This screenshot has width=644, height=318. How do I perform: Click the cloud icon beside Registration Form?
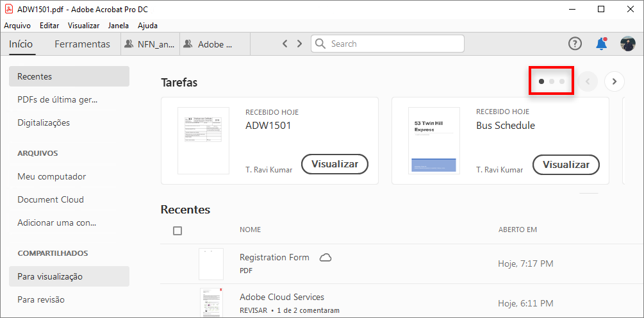click(326, 258)
